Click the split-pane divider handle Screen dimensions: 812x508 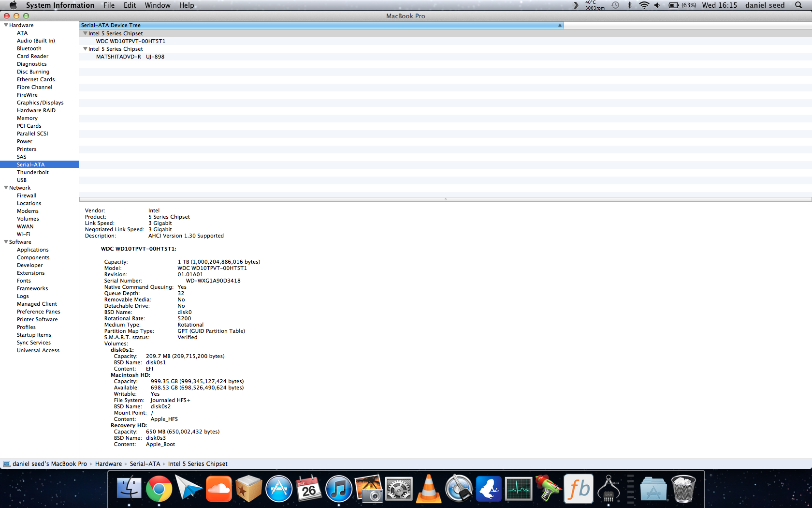[445, 199]
